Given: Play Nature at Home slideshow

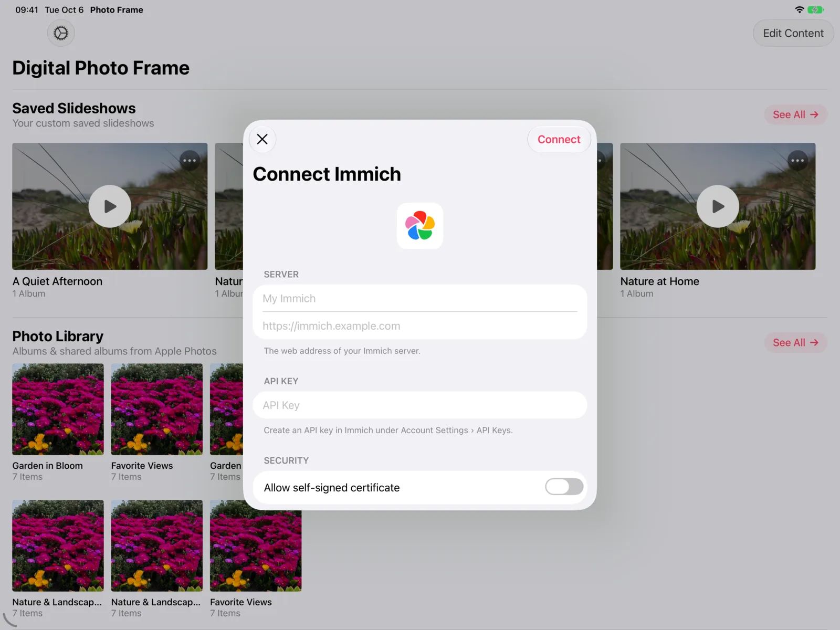Looking at the screenshot, I should [x=718, y=206].
